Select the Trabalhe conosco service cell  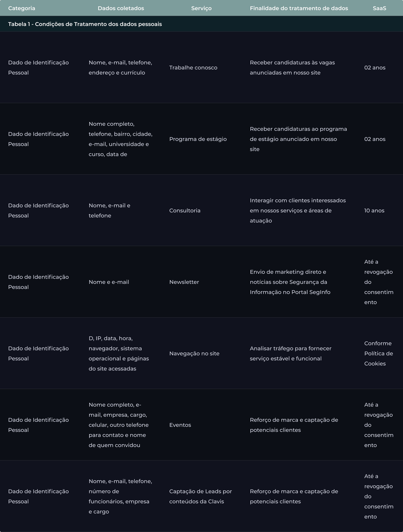193,68
